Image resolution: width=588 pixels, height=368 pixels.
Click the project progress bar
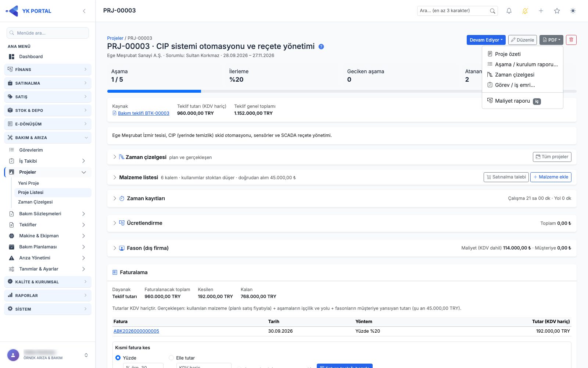point(342,91)
